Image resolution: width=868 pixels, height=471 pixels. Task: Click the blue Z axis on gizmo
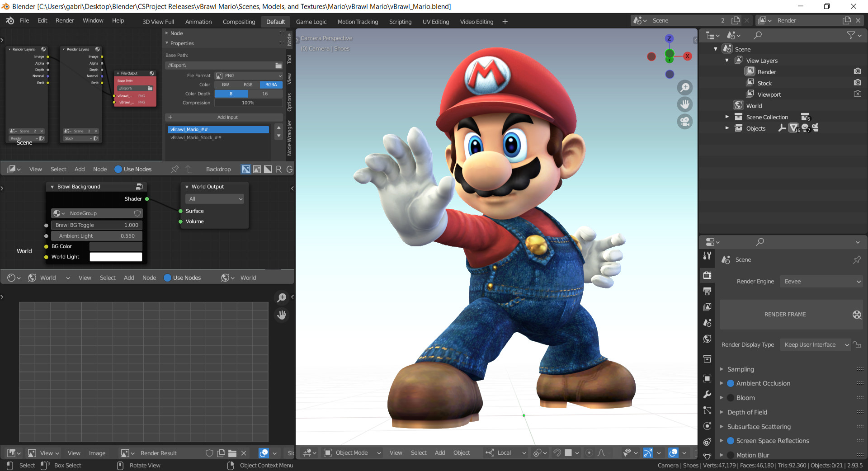click(x=670, y=38)
